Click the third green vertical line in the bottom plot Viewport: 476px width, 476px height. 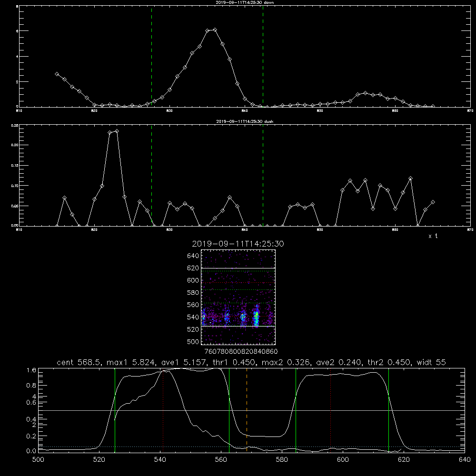[296, 410]
